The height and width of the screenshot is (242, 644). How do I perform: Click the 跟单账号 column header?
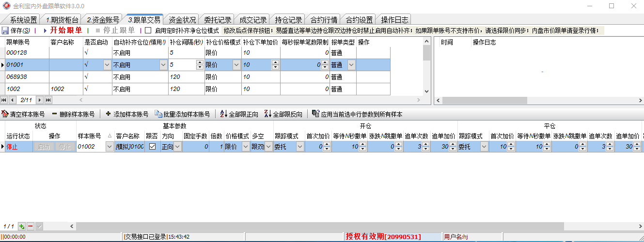point(18,42)
